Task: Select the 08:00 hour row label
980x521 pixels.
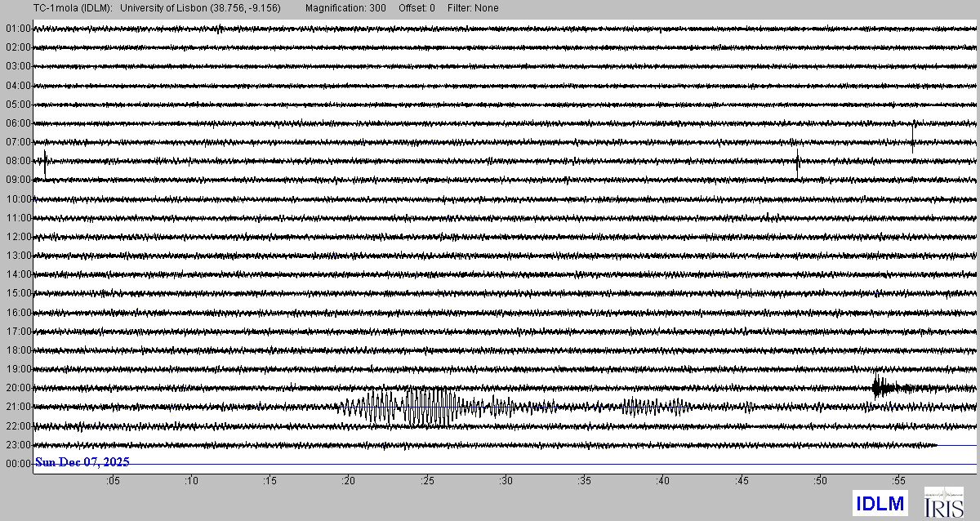Action: pyautogui.click(x=18, y=161)
